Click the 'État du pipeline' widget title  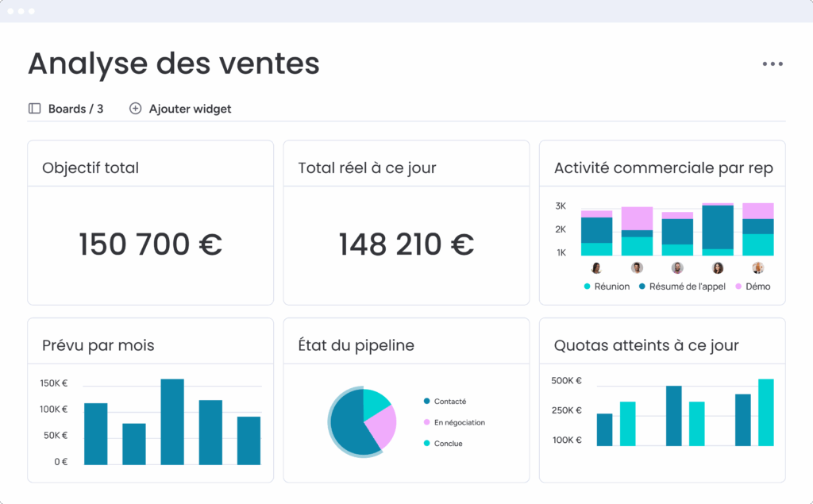356,345
